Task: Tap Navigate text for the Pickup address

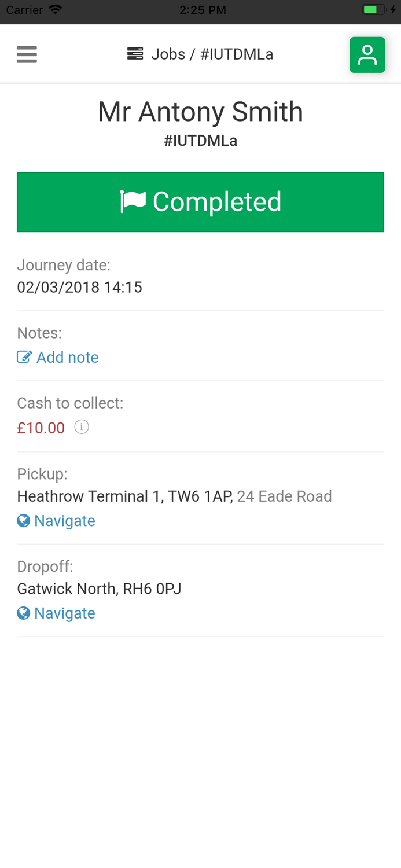Action: point(65,521)
